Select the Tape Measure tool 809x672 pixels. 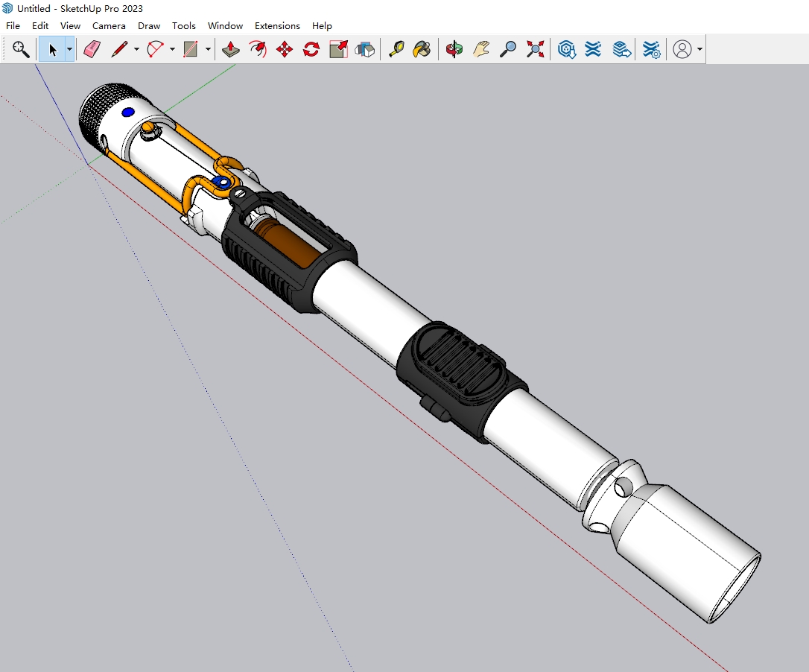point(396,50)
